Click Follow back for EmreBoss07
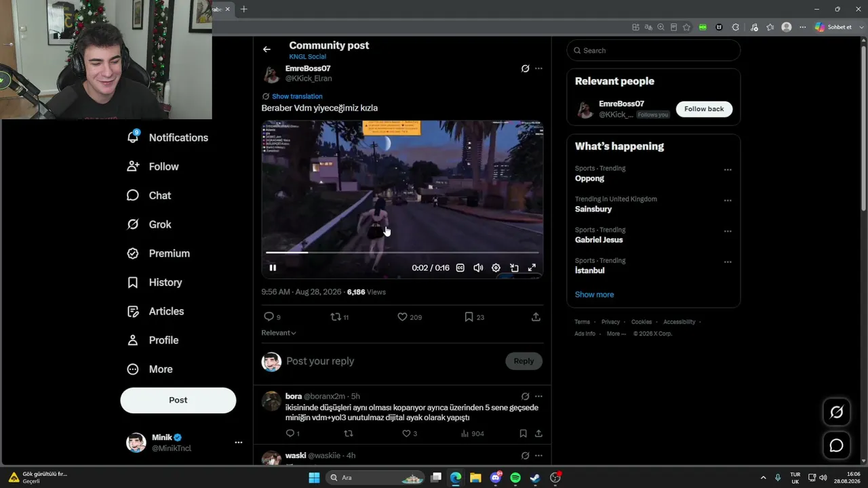This screenshot has height=488, width=868. coord(704,109)
